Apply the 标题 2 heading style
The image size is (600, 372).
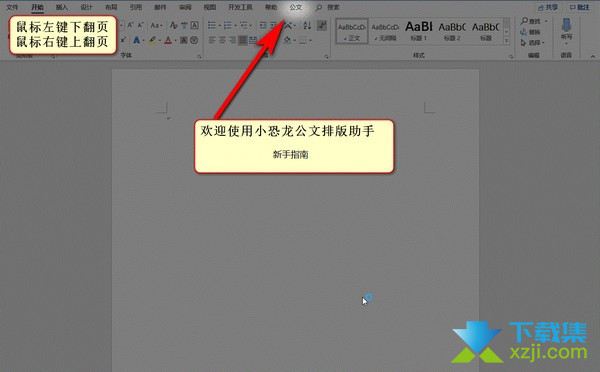click(x=452, y=31)
